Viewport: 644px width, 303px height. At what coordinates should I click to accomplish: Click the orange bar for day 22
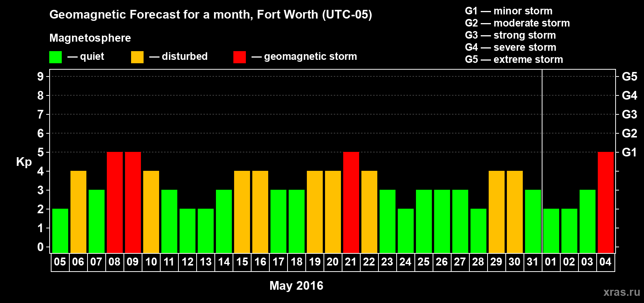(x=369, y=212)
